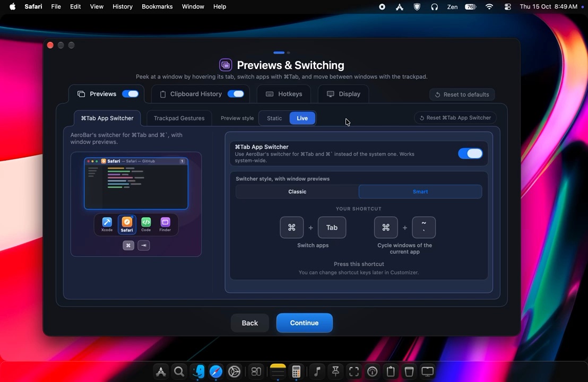Open the Notes app in the dock

point(278,371)
